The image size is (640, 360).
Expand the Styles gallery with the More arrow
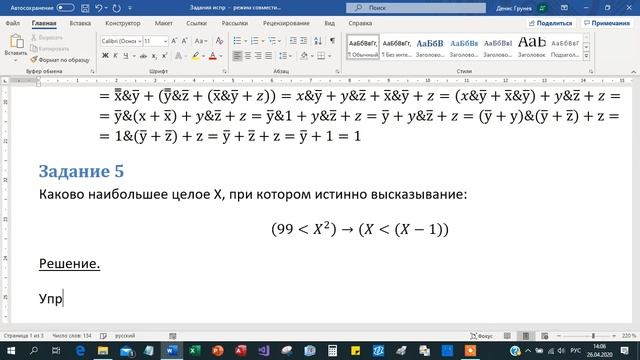586,56
